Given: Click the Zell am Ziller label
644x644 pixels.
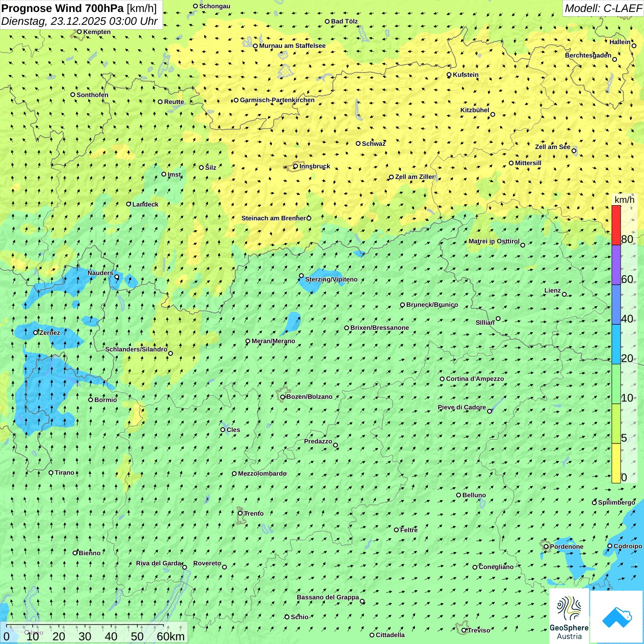Looking at the screenshot, I should point(415,177).
